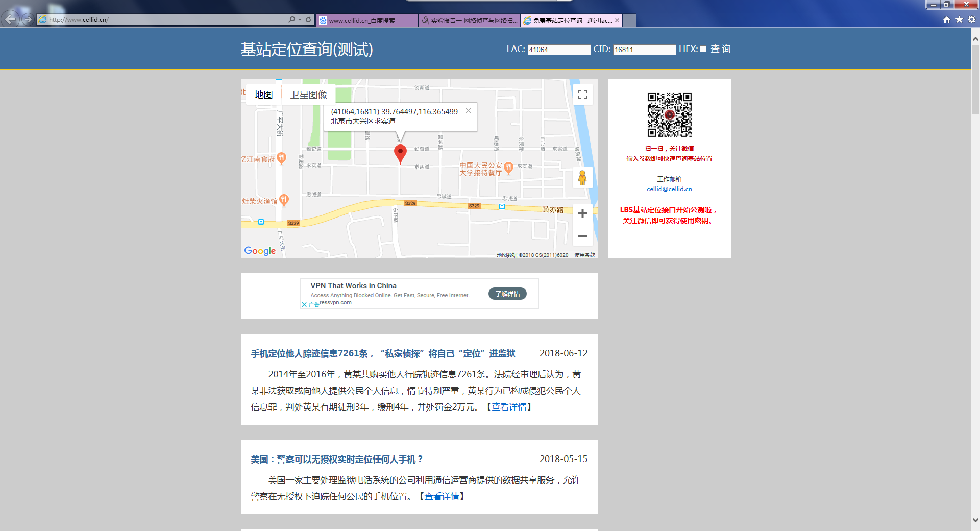The width and height of the screenshot is (980, 531).
Task: Click the 灶柴火渔馆 restaurant marker
Action: coord(284,200)
